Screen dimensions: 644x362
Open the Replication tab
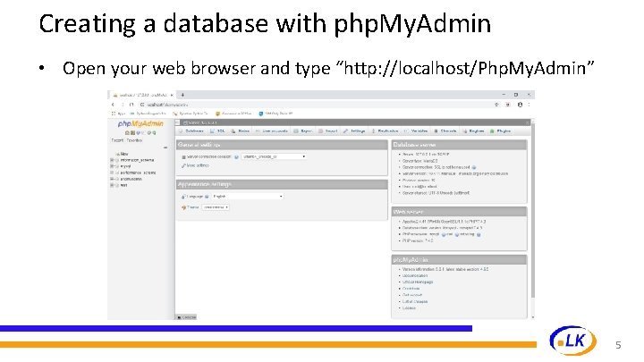click(x=385, y=130)
